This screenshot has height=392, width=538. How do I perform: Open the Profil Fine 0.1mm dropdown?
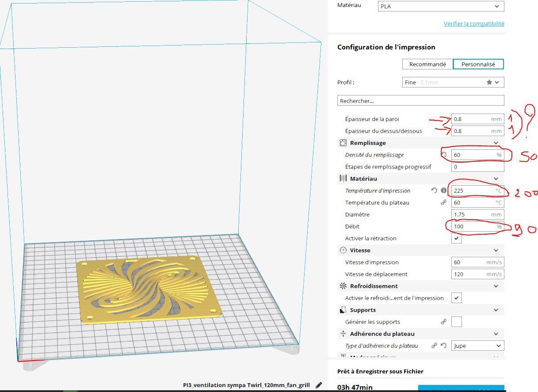coord(453,82)
